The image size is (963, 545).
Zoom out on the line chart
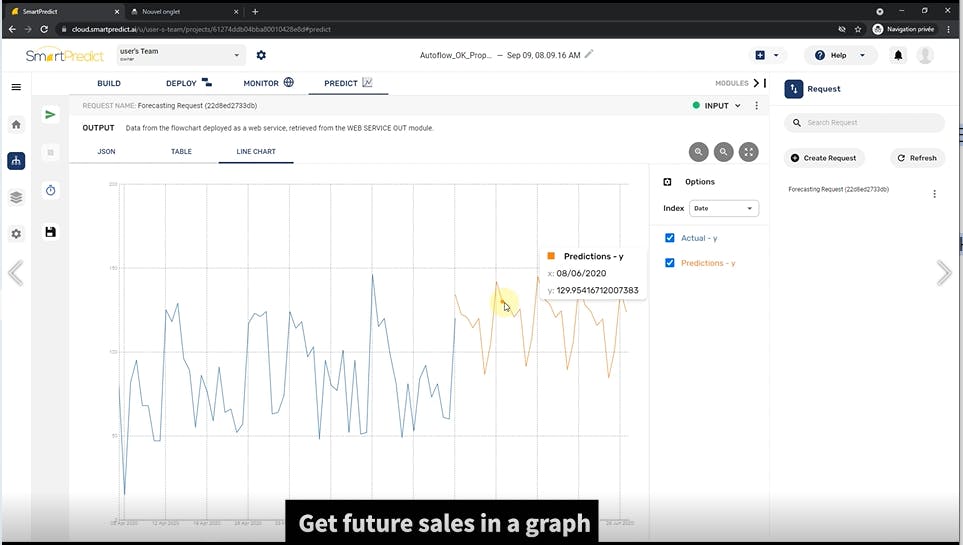tap(723, 152)
